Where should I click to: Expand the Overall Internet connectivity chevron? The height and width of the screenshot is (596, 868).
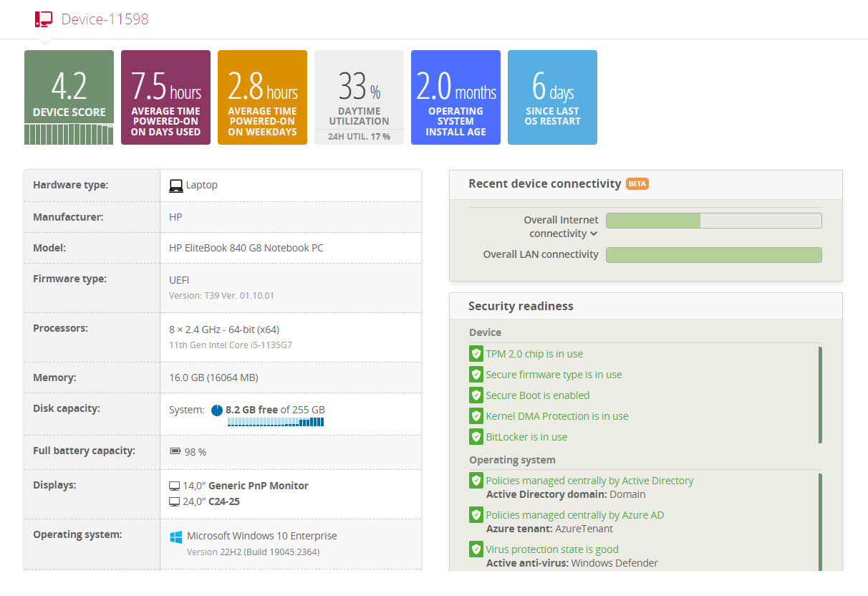click(593, 234)
